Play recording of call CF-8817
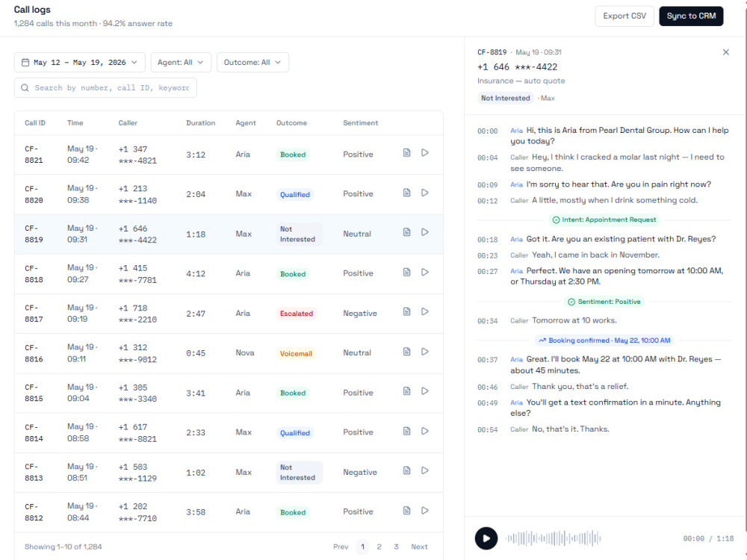 [425, 312]
